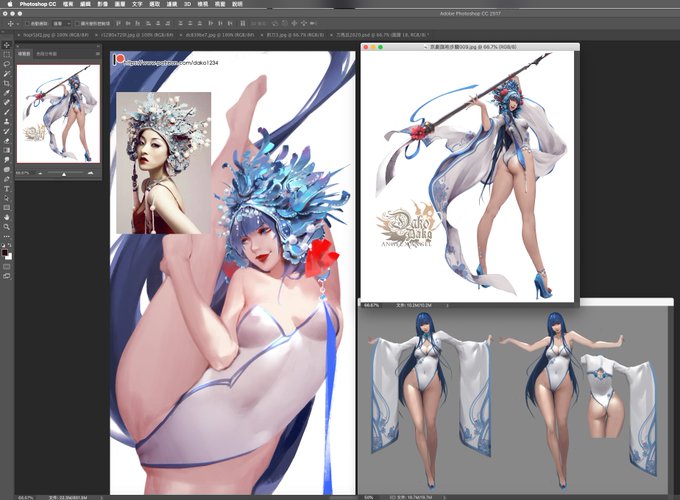Click the distribute top edges icon
Screen dimensions: 680x500
tap(180, 23)
